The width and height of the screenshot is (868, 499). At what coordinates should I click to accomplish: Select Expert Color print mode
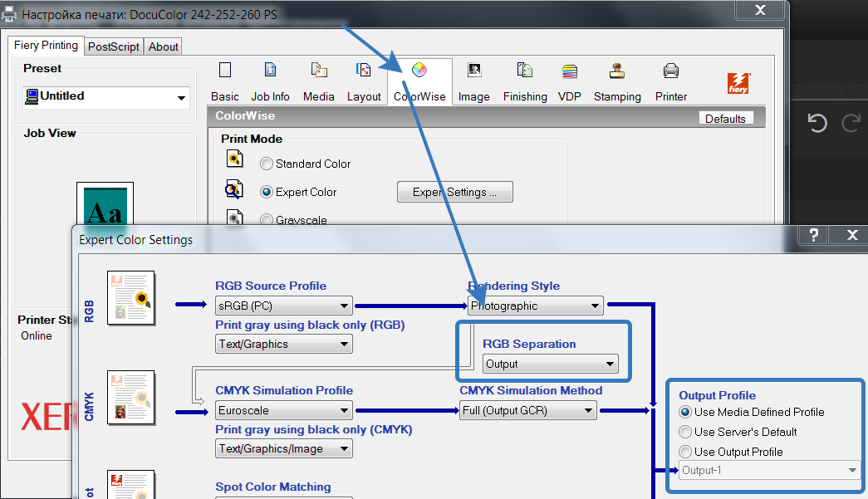[267, 192]
